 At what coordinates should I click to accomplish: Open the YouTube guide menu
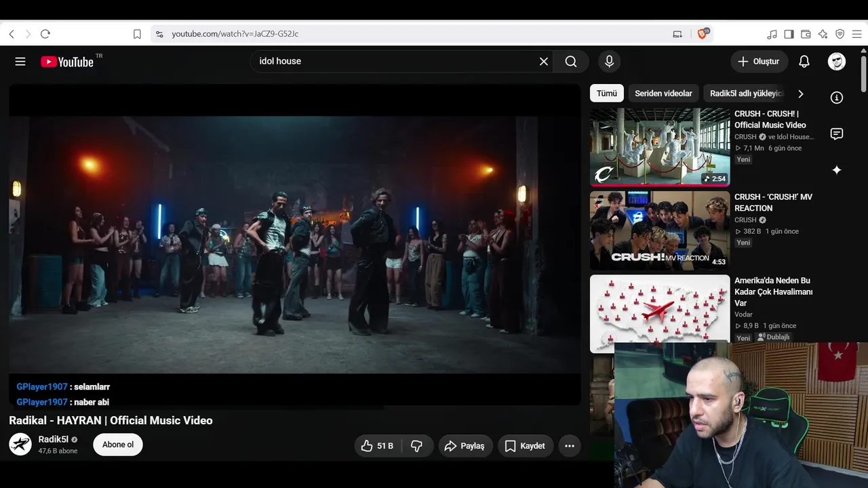click(x=20, y=62)
